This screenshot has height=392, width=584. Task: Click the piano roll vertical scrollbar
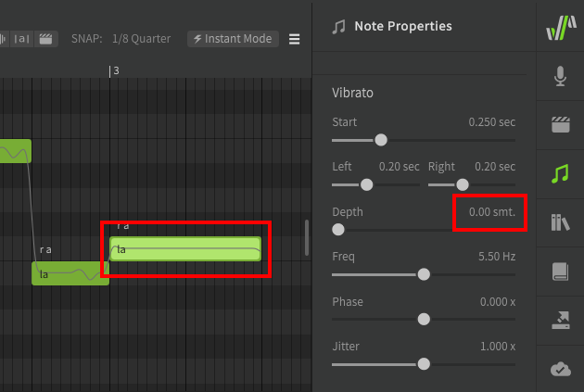pos(306,237)
